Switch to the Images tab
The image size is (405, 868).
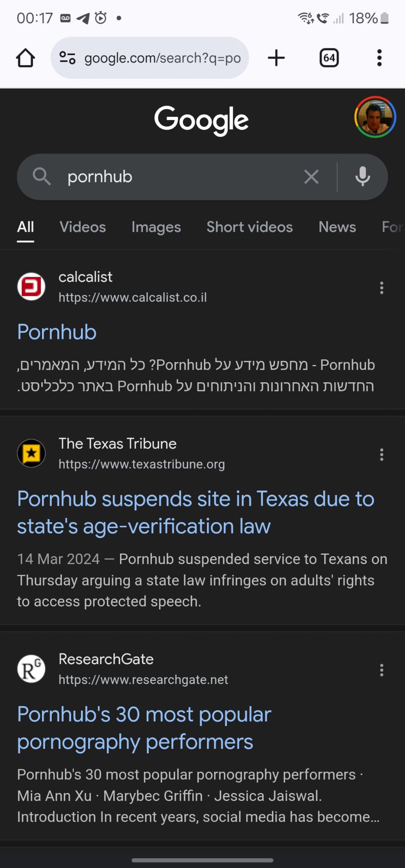(156, 227)
